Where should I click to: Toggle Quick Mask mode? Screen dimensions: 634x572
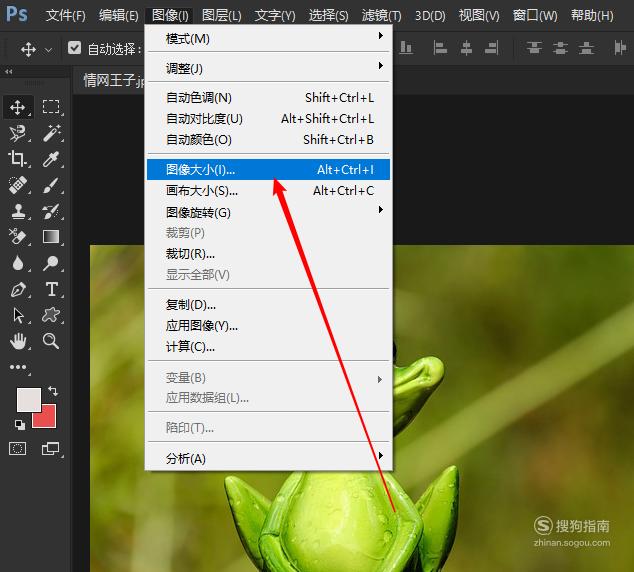click(17, 448)
